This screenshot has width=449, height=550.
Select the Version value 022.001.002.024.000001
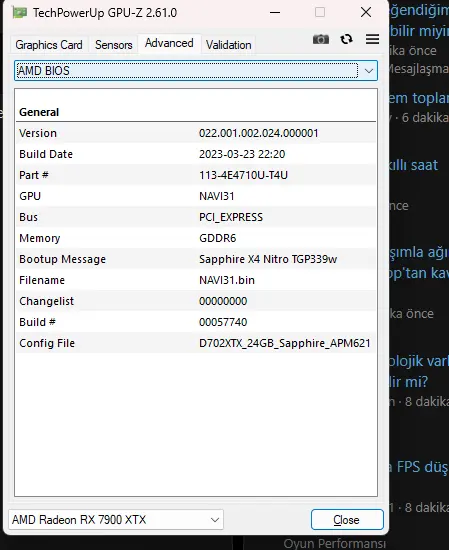pos(259,133)
